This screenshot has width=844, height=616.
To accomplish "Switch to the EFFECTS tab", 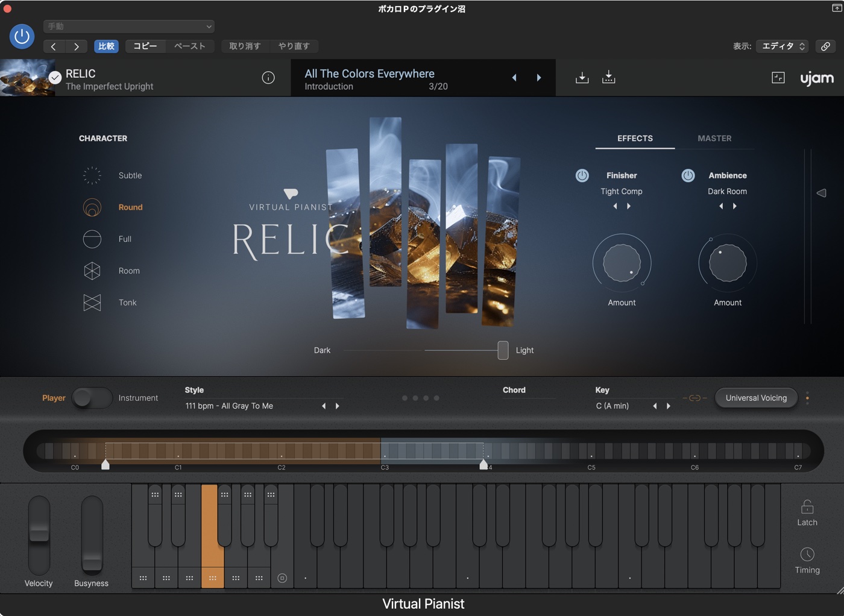I will [x=635, y=139].
